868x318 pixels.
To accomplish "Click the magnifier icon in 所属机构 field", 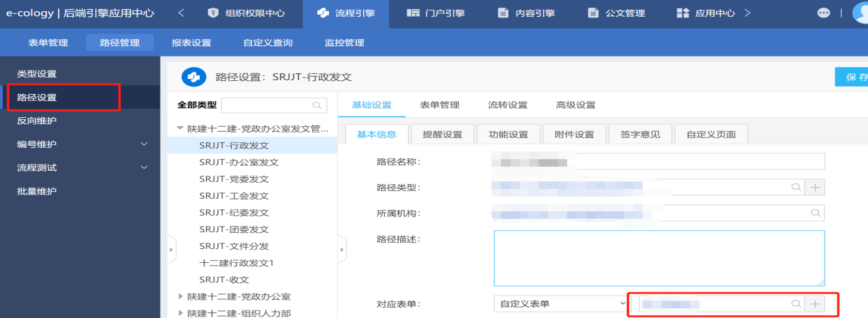I will coord(814,213).
